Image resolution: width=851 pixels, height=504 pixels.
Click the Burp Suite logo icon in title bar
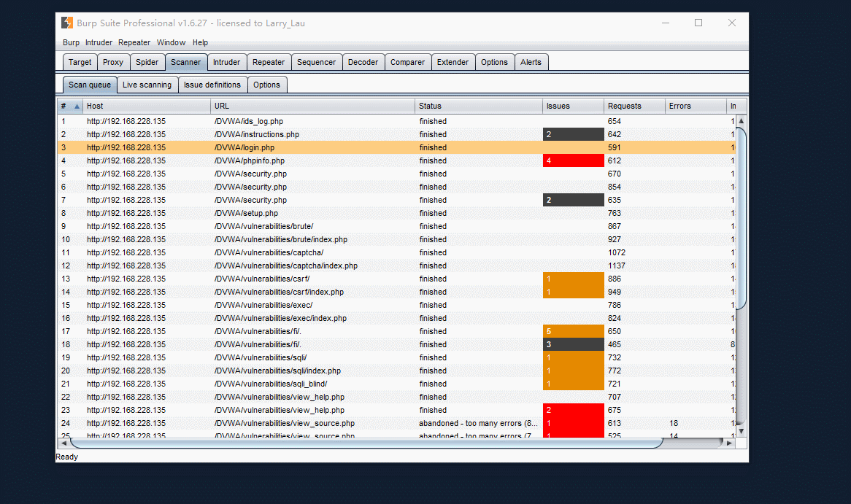pyautogui.click(x=66, y=23)
